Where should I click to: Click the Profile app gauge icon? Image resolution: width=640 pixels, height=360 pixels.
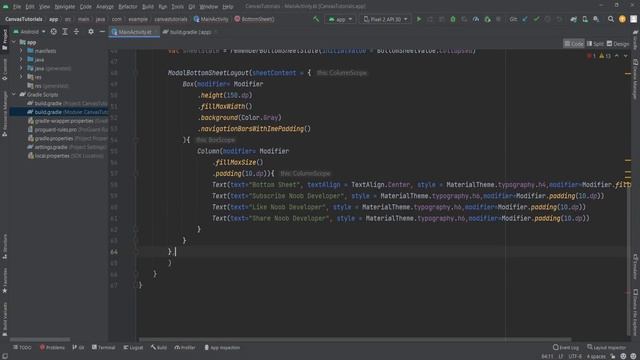[x=476, y=19]
